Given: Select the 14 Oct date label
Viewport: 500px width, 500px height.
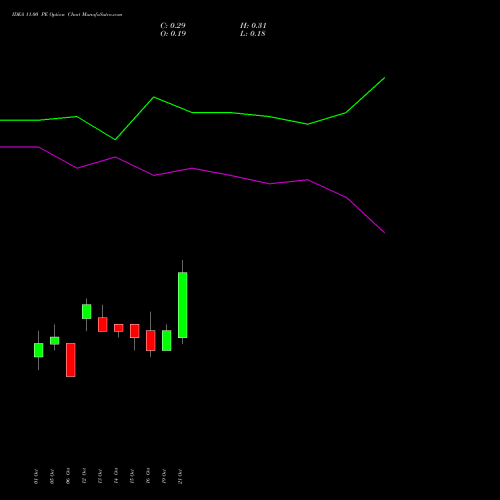Looking at the screenshot, I should (116, 476).
